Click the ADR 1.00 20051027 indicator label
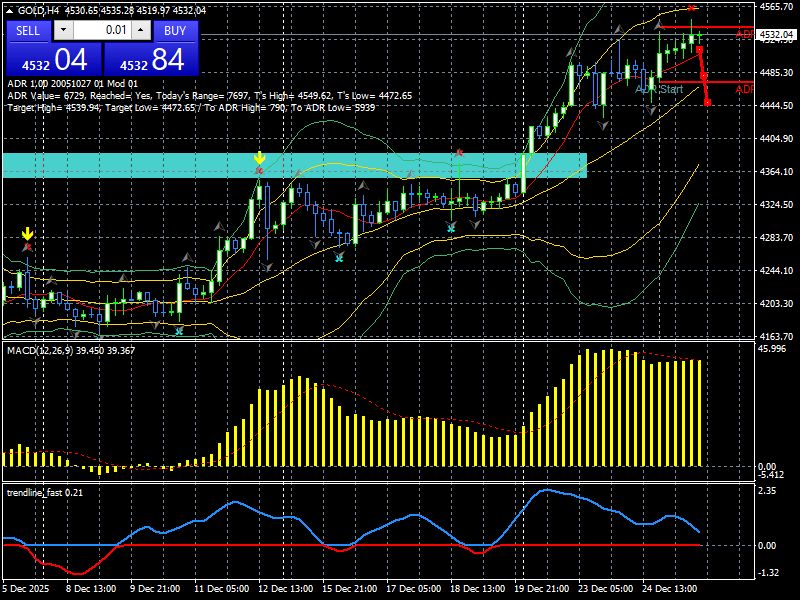 click(72, 84)
